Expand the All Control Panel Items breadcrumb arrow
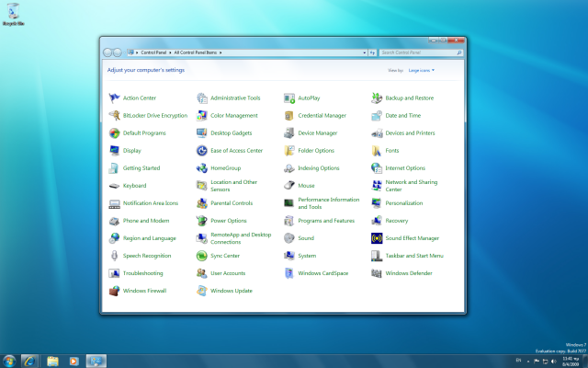 pyautogui.click(x=220, y=52)
